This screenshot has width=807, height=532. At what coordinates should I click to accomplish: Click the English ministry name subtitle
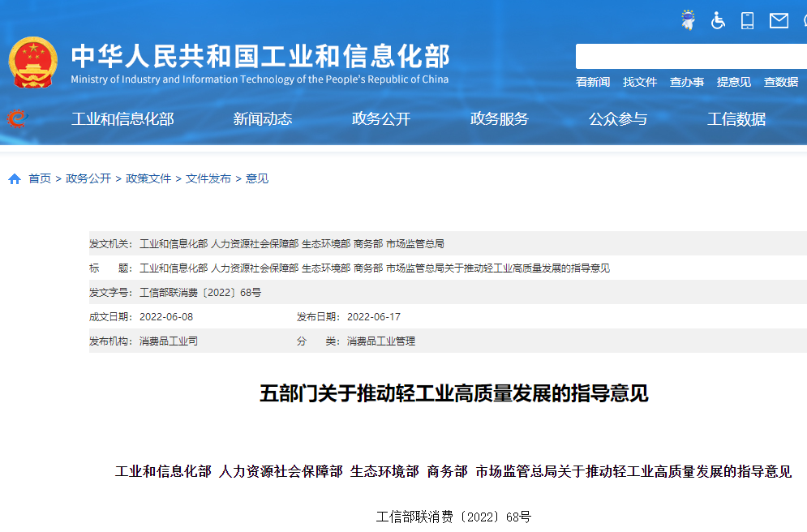(x=260, y=79)
